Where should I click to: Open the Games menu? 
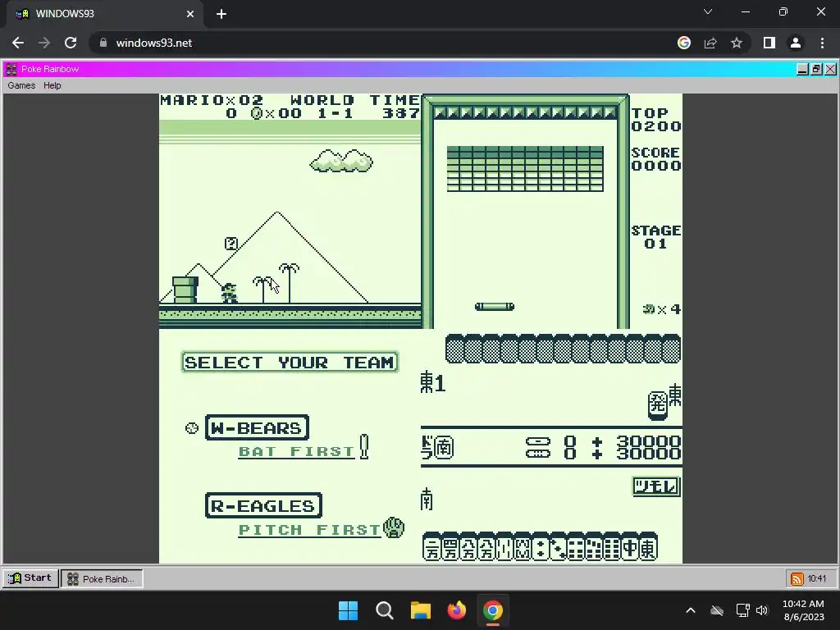(x=21, y=85)
